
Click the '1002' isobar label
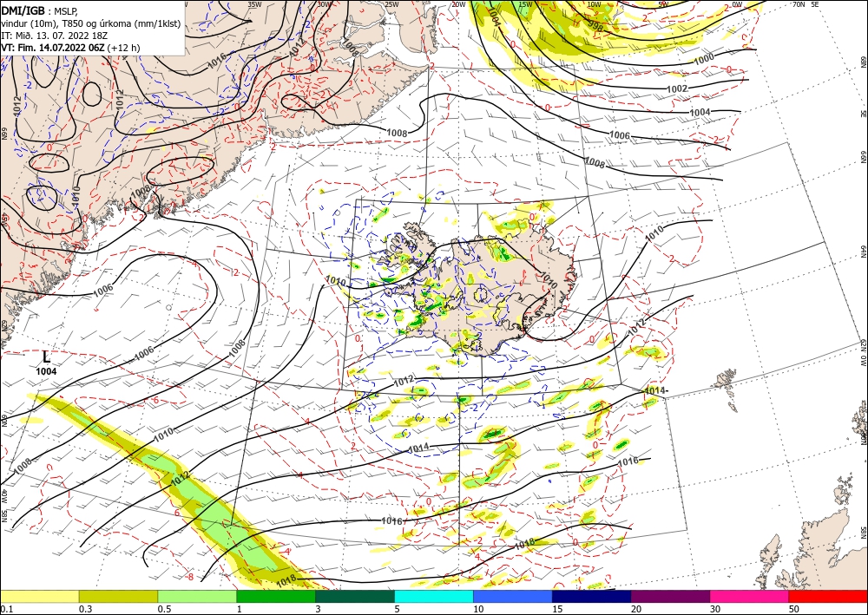(x=677, y=88)
